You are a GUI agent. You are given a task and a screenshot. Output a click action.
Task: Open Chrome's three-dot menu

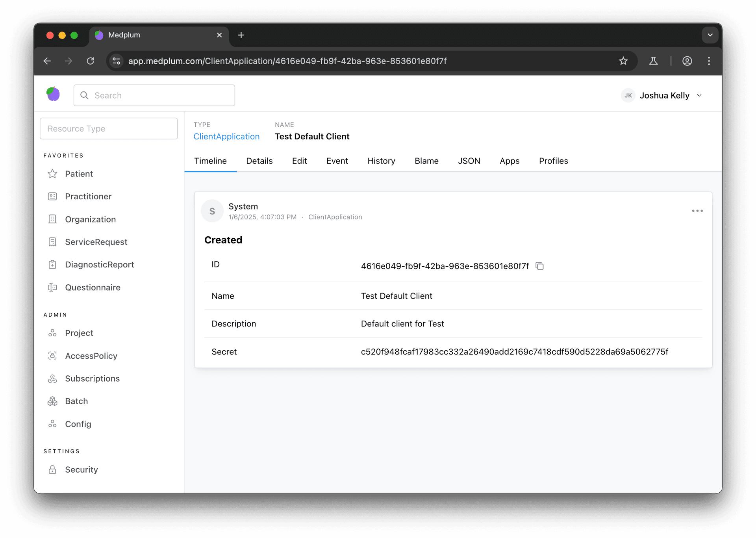[x=709, y=61]
